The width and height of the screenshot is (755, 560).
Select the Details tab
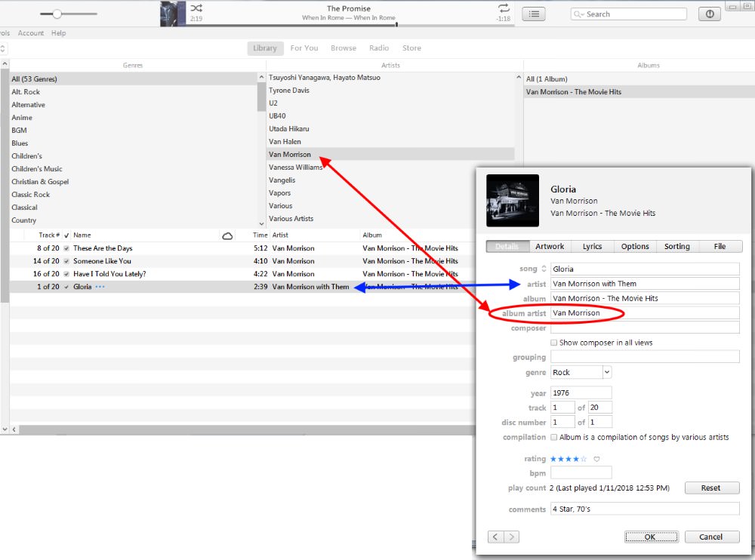[507, 246]
